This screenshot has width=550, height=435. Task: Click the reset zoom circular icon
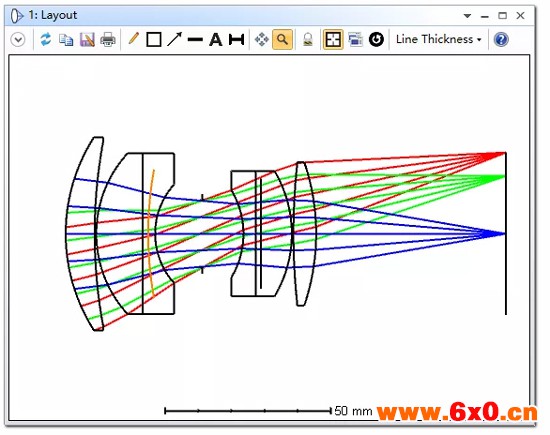coord(376,39)
